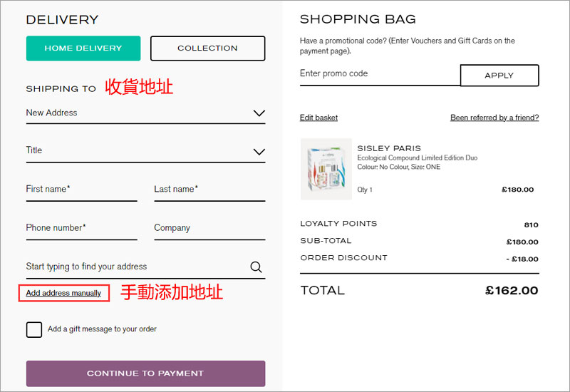Click Been referred by a friend link

pos(494,118)
